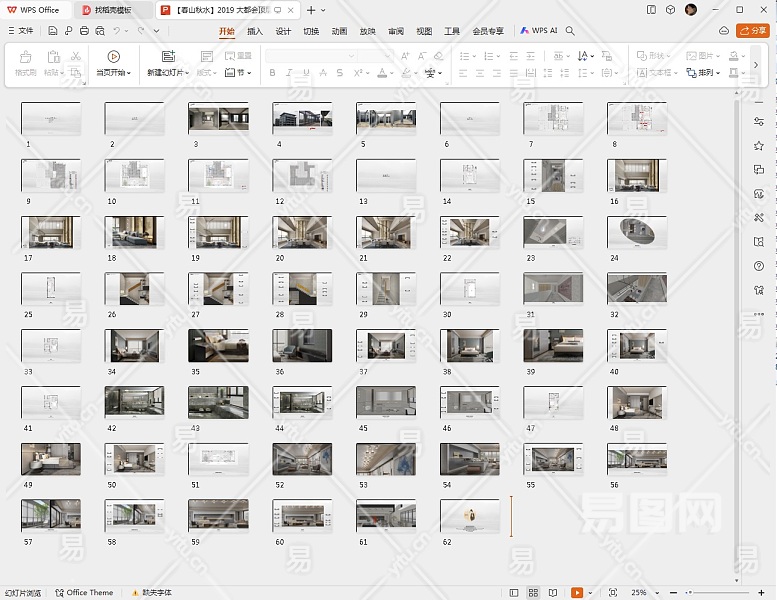Click the search magnifier icon in ribbon
777x600 pixels.
point(570,31)
